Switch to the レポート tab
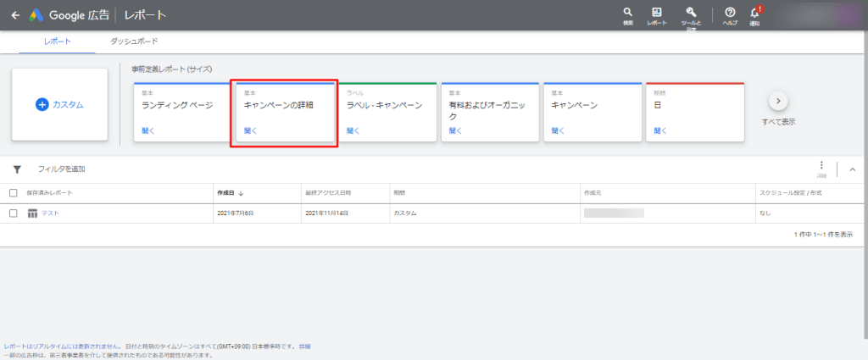868x360 pixels. pyautogui.click(x=57, y=42)
